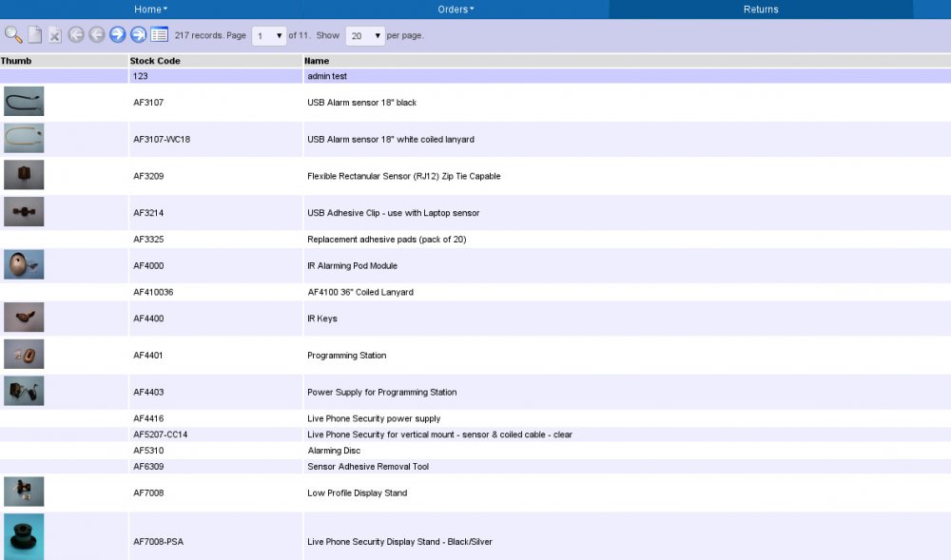Open the page number dropdown
951x560 pixels.
[x=269, y=36]
